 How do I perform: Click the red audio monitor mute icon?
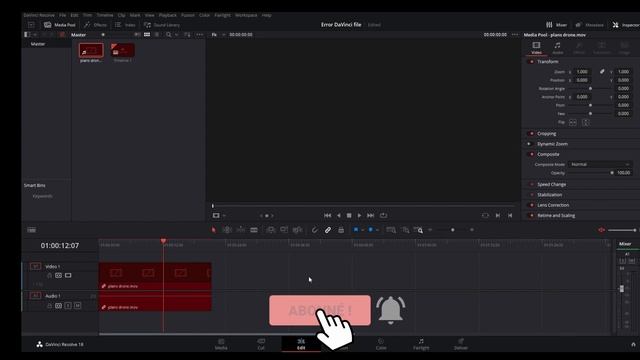(601, 230)
